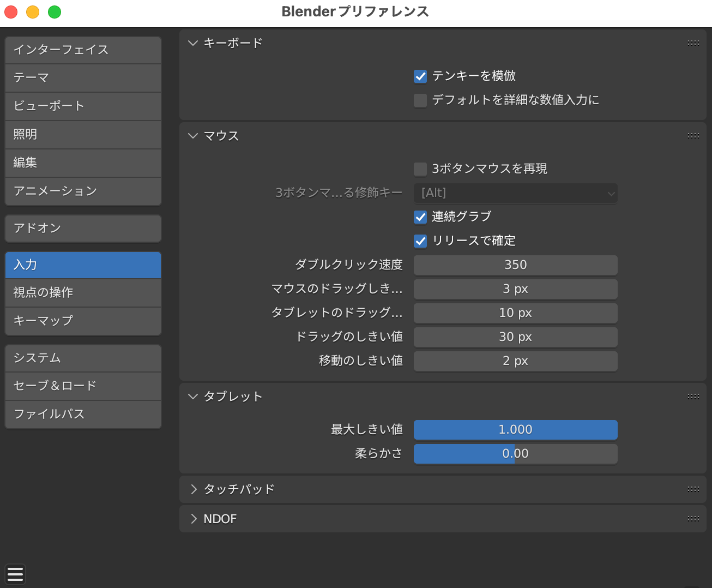Toggle 連続グラブ checkbox
712x588 pixels.
tap(420, 217)
